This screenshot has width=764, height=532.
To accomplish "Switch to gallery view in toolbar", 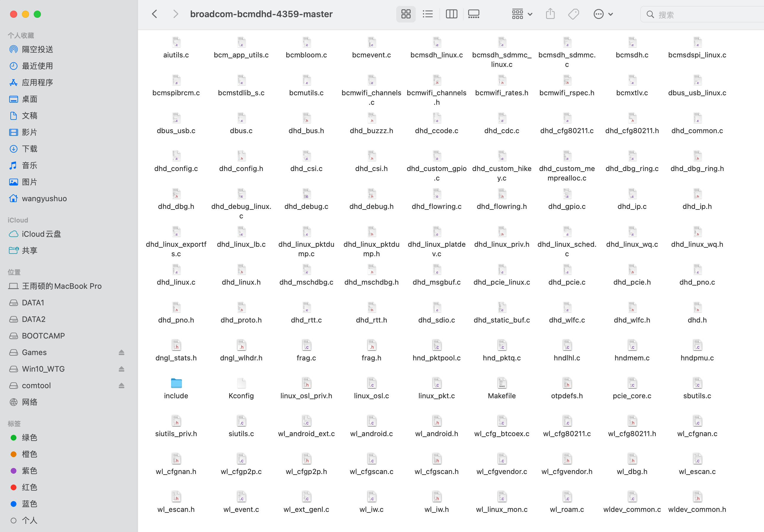I will coord(473,14).
